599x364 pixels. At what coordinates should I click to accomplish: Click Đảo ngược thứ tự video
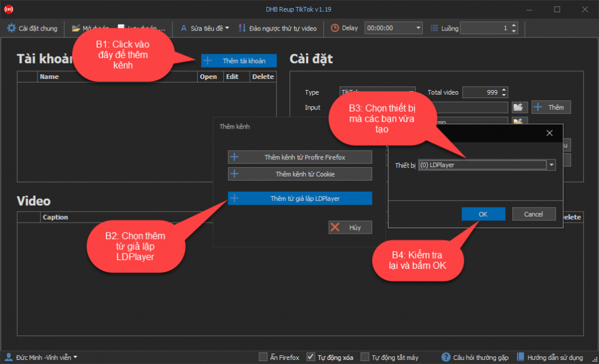click(x=278, y=28)
